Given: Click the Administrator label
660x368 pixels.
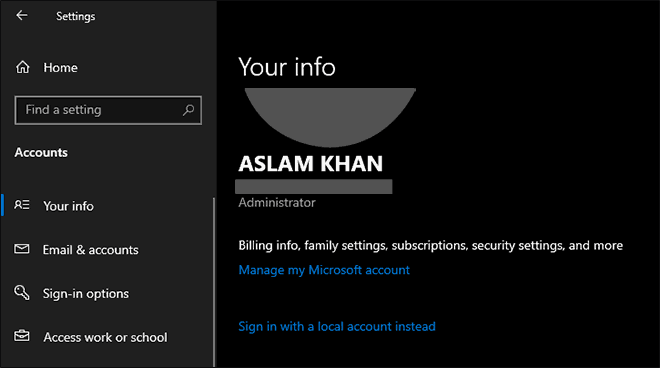Looking at the screenshot, I should [277, 203].
